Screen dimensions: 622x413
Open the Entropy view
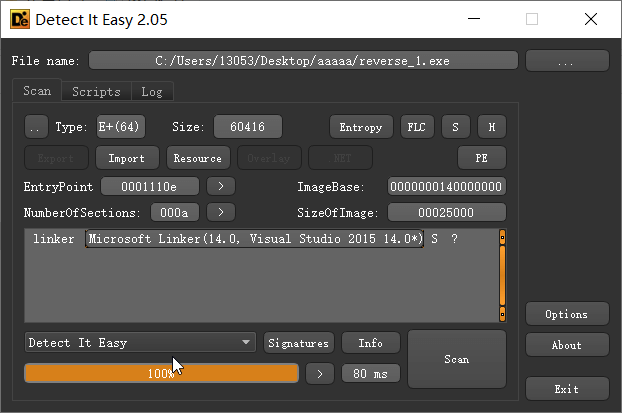361,127
